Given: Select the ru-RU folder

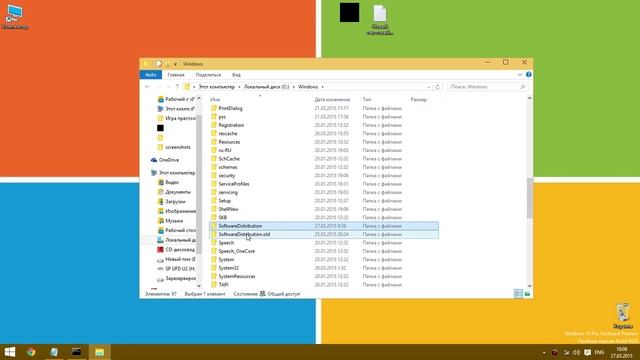Looking at the screenshot, I should 224,150.
